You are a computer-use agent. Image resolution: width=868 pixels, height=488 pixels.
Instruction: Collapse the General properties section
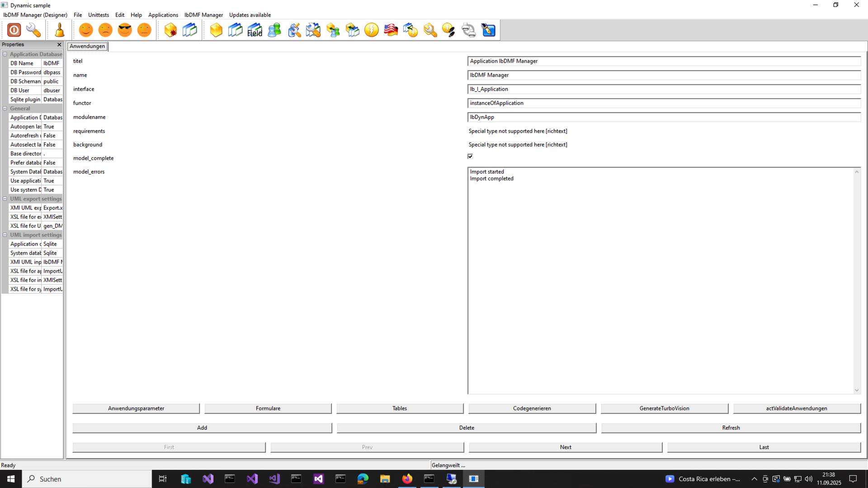point(4,108)
